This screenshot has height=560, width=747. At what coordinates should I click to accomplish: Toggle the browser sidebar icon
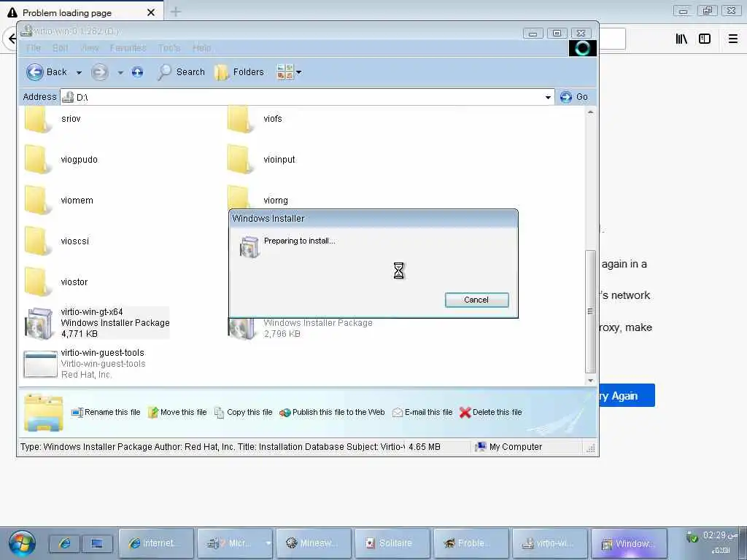tap(705, 39)
